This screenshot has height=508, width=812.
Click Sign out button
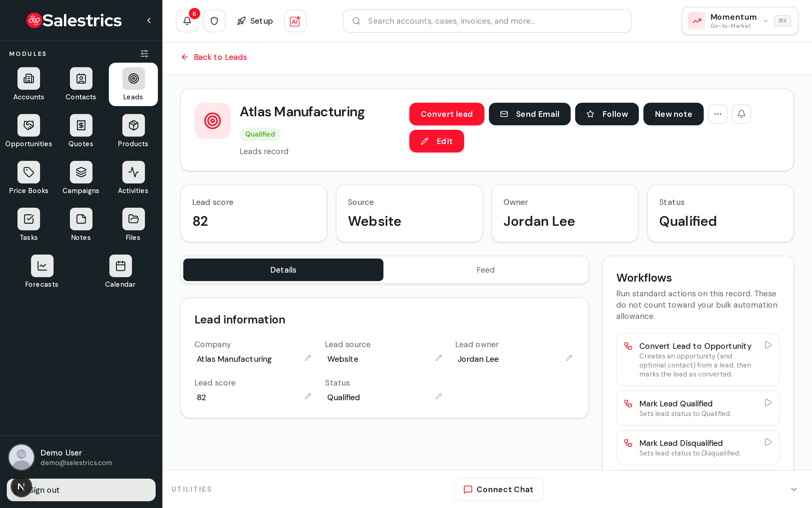[81, 490]
